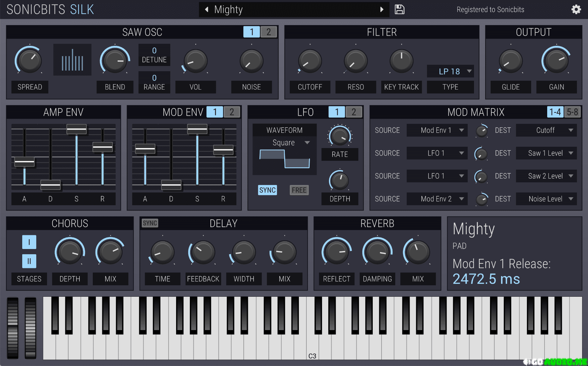The image size is (588, 366).
Task: Toggle the Delay SYNC button
Action: [150, 223]
